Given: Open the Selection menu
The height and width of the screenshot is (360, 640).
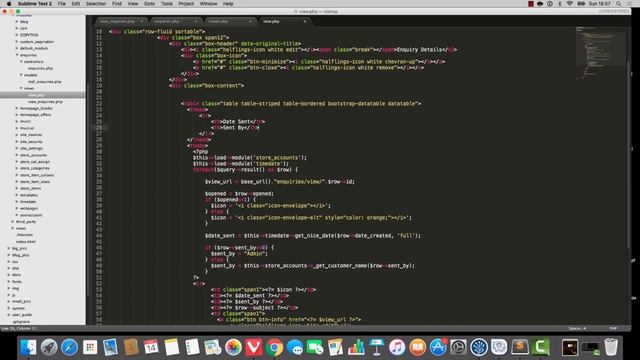Looking at the screenshot, I should 96,4.
